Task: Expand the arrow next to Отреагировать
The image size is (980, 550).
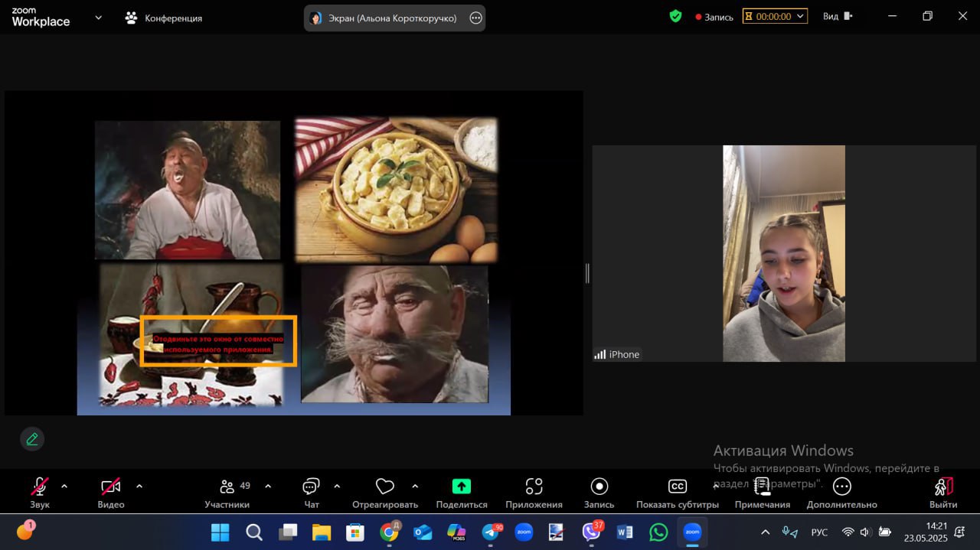Action: pyautogui.click(x=415, y=486)
